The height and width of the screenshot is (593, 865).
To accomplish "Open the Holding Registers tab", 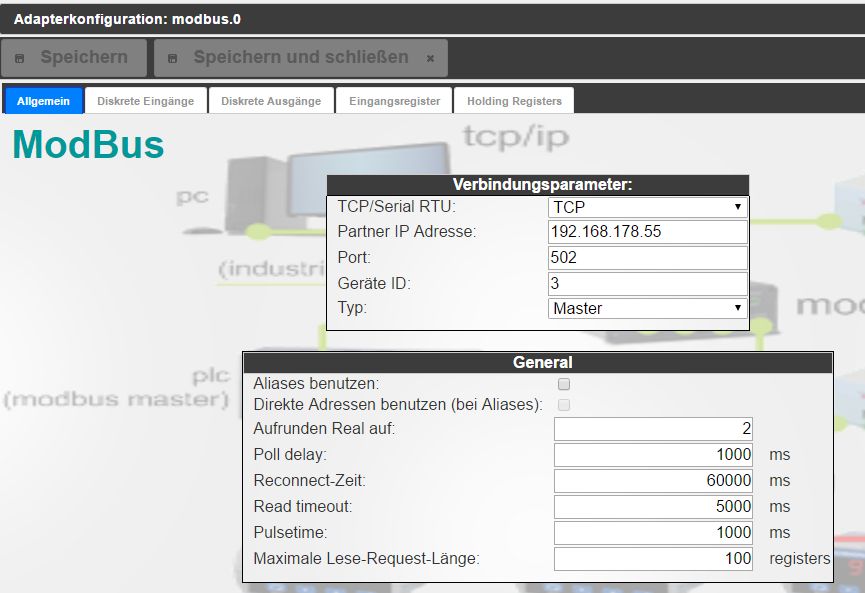I will tap(514, 101).
